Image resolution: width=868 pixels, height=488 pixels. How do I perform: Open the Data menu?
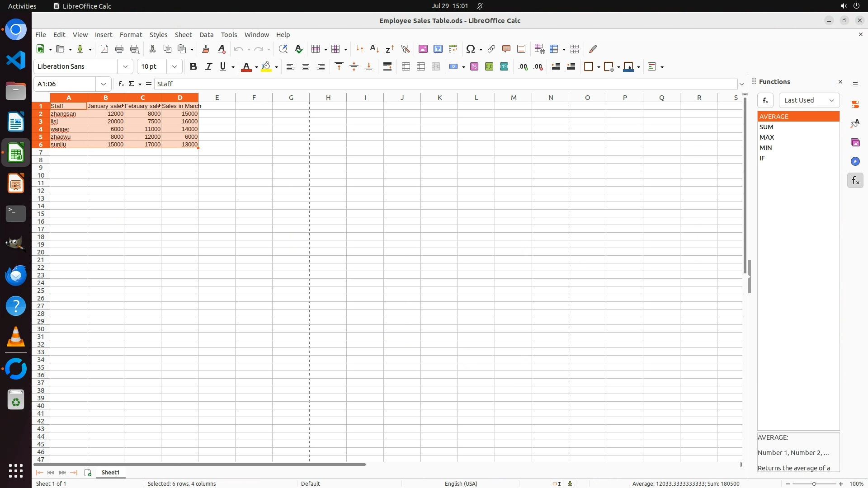(206, 35)
